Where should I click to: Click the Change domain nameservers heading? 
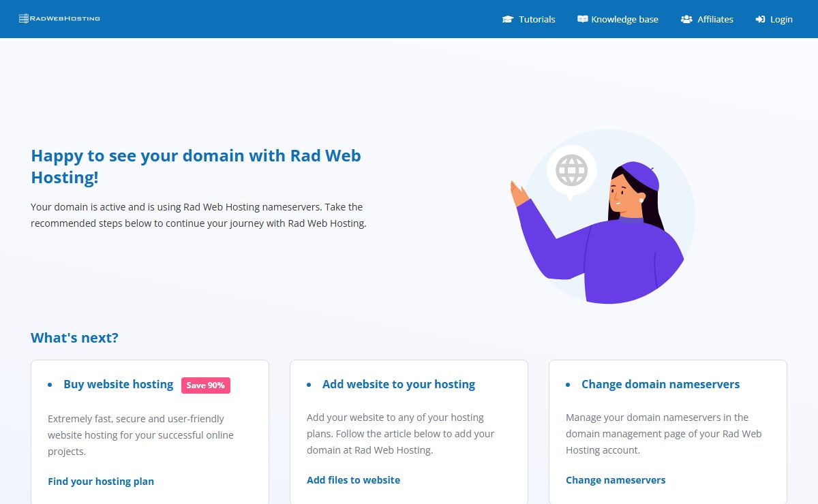[x=661, y=384]
